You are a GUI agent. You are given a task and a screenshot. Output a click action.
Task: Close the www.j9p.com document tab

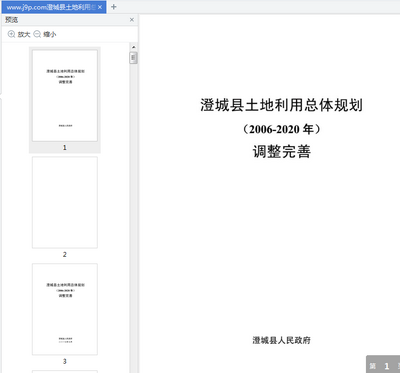(x=100, y=7)
